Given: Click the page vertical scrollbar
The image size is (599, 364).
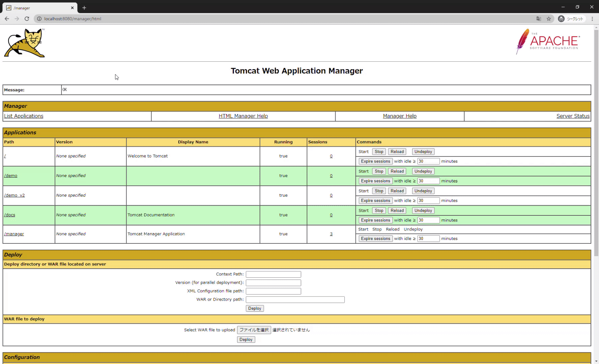Looking at the screenshot, I should click(596, 142).
